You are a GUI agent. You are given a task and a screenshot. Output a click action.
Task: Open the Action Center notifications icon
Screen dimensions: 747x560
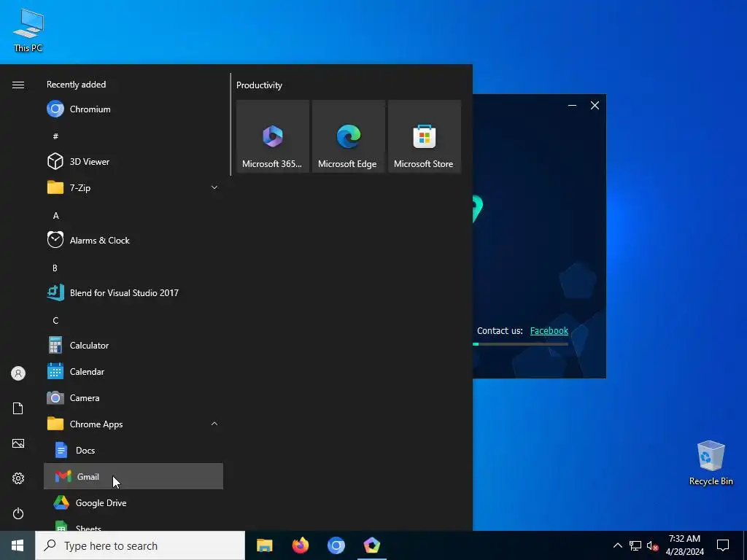click(x=723, y=545)
